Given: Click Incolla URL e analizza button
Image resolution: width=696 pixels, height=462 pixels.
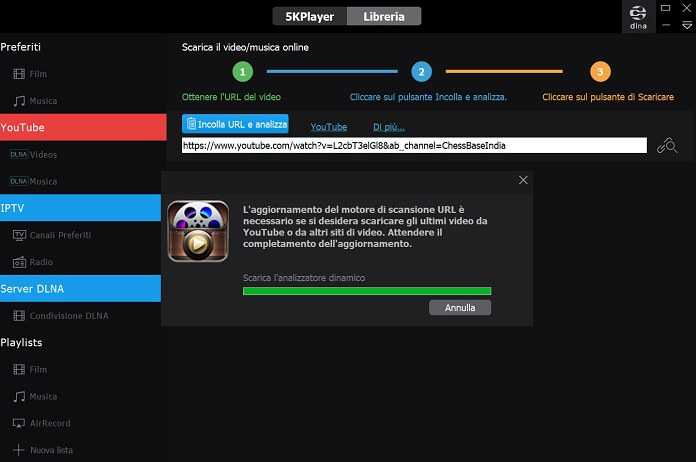Looking at the screenshot, I should pos(235,124).
